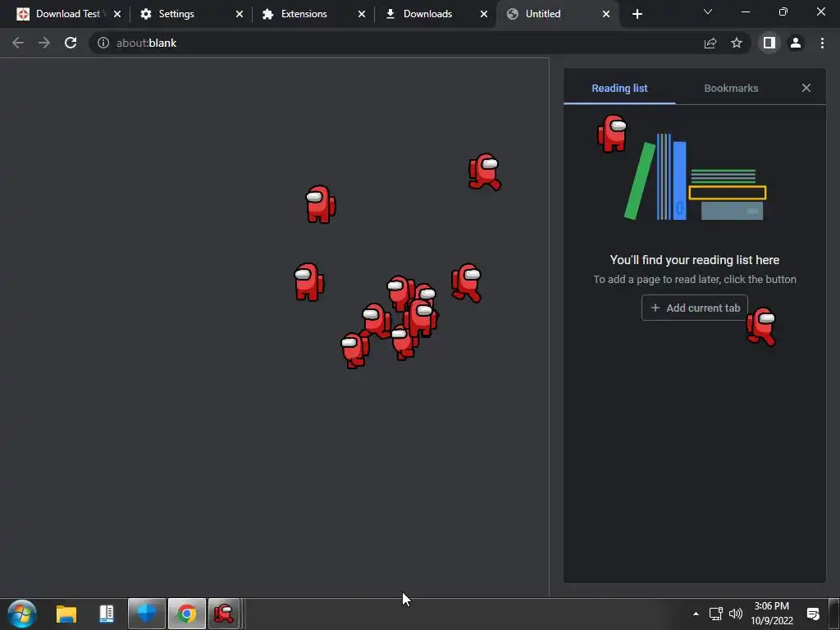The width and height of the screenshot is (840, 630).
Task: Switch to the Settings tab
Action: point(190,14)
